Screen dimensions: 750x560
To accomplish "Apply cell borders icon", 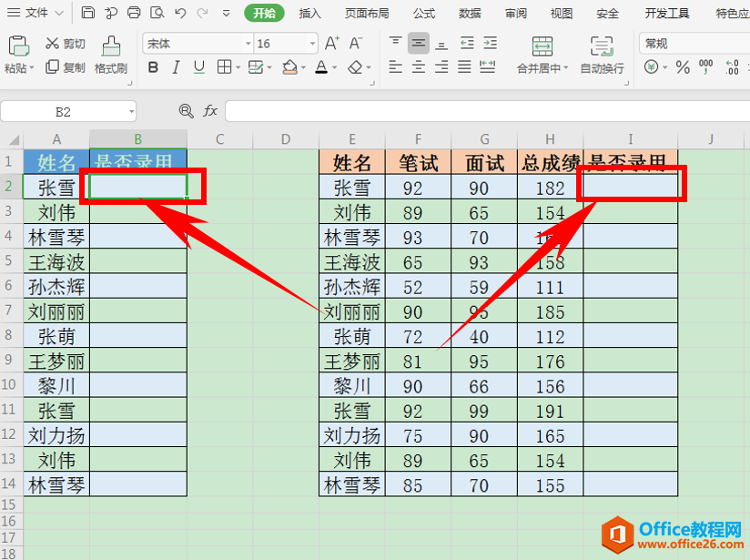I will pyautogui.click(x=224, y=67).
